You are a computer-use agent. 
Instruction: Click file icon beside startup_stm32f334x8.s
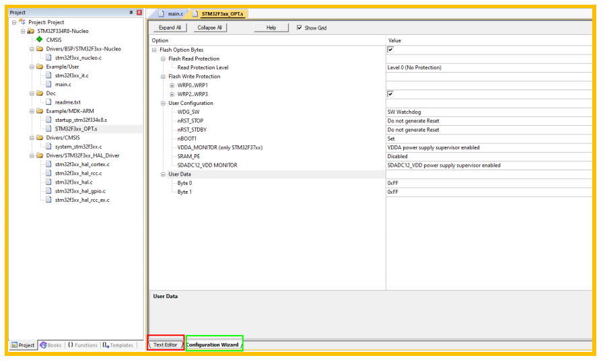(x=48, y=120)
